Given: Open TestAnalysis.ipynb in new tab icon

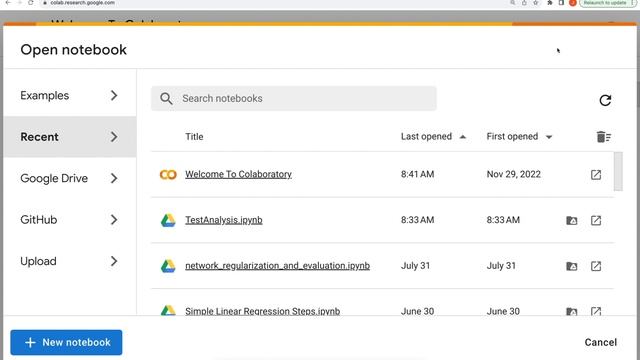Looking at the screenshot, I should click(596, 220).
